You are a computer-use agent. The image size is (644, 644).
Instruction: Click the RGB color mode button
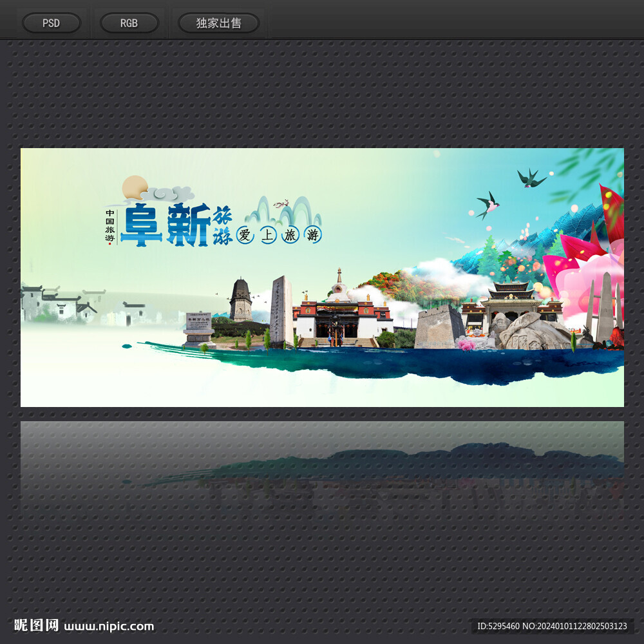pyautogui.click(x=129, y=23)
